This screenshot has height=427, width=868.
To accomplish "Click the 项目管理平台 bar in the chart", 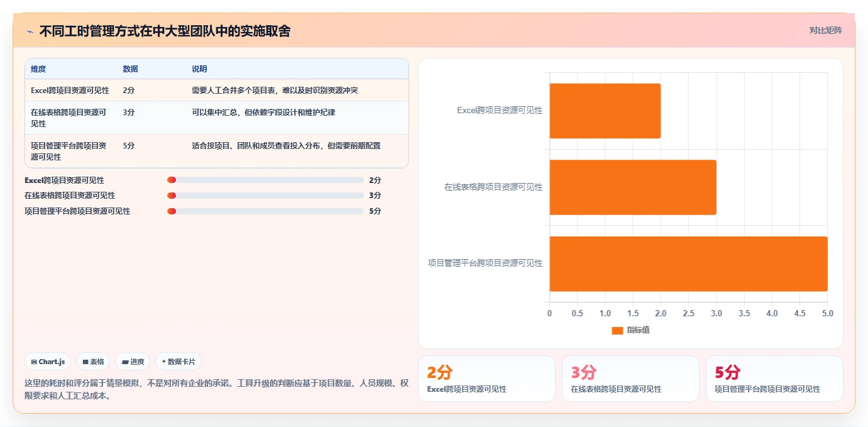I will click(x=688, y=263).
